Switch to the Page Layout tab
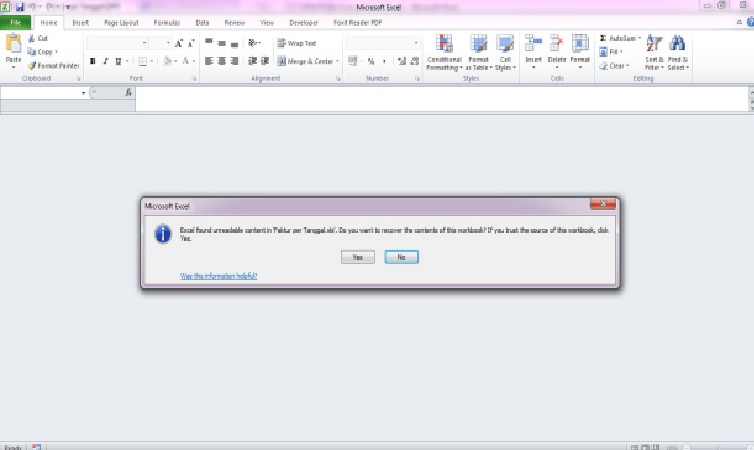The image size is (754, 450). (120, 21)
